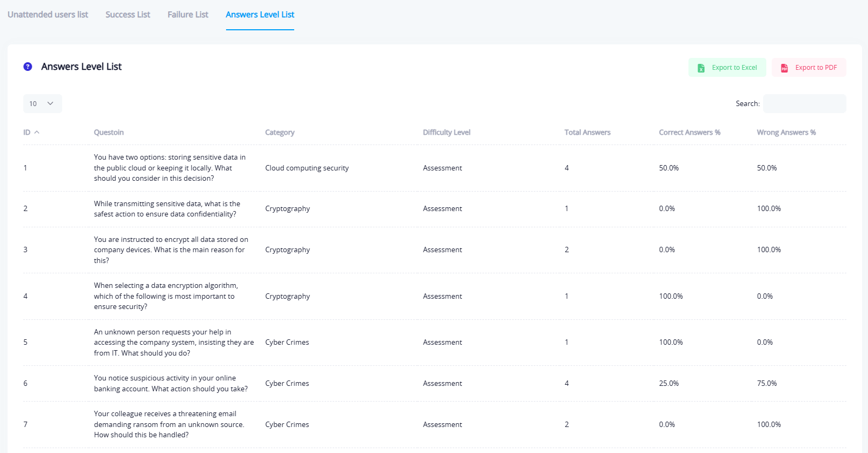Viewport: 868px width, 453px height.
Task: Sort by Correct Answers % header
Action: 689,133
